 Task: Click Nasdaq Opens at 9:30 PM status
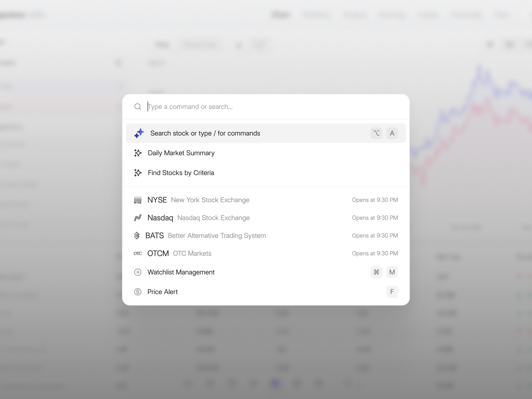pos(375,218)
